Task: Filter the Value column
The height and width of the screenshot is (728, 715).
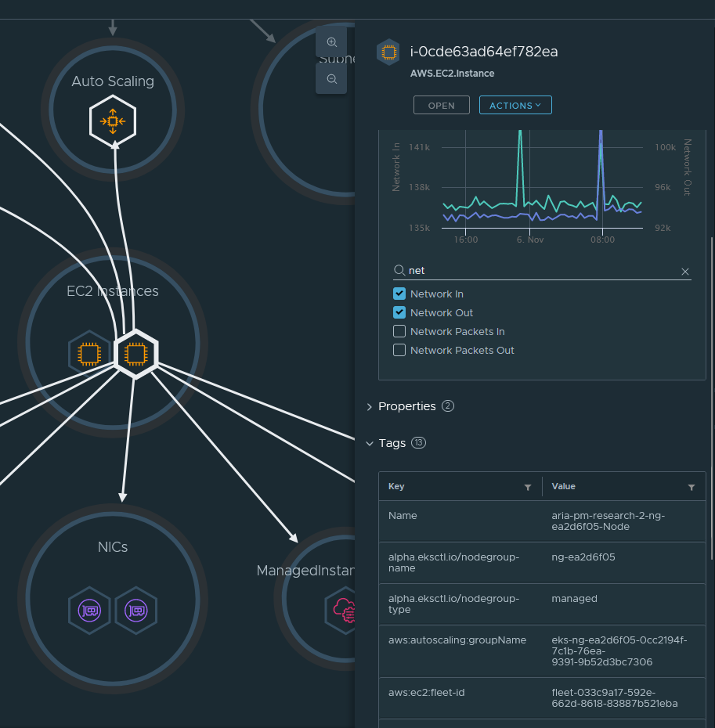Action: click(692, 487)
